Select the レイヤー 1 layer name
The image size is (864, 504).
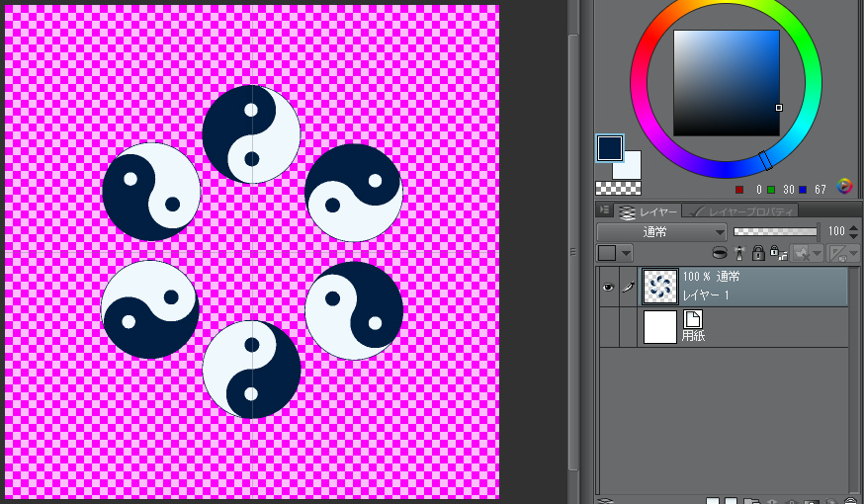[x=705, y=295]
